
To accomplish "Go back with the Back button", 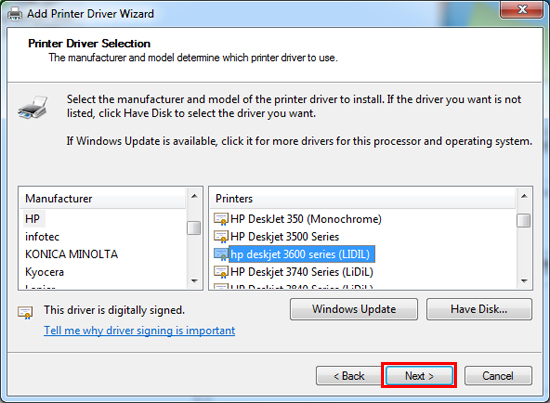I will (x=349, y=376).
